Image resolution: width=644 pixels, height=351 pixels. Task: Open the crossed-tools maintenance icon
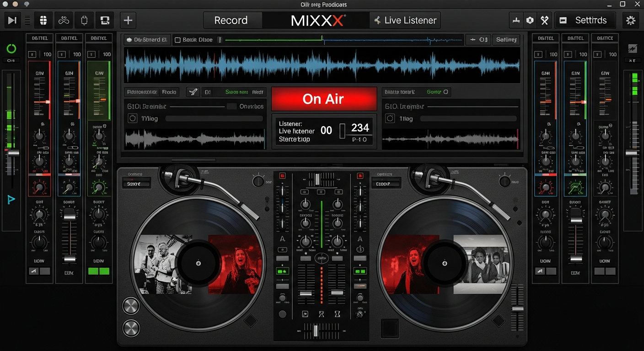point(544,20)
